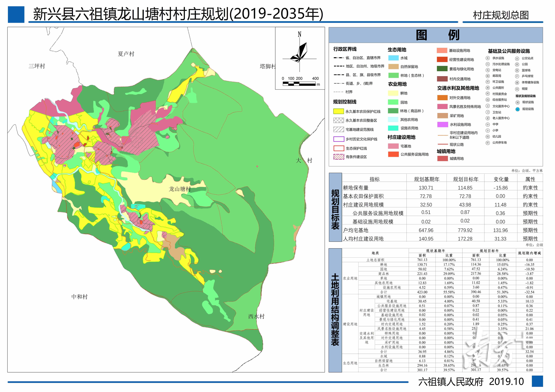555x392 pixels.
Task: Click the blue 规划设施 sample icon
Action: pos(518,109)
